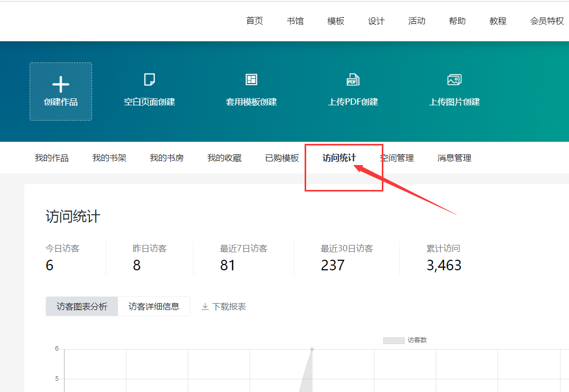Click the 创建作品 label
This screenshot has width=569, height=392.
click(61, 102)
